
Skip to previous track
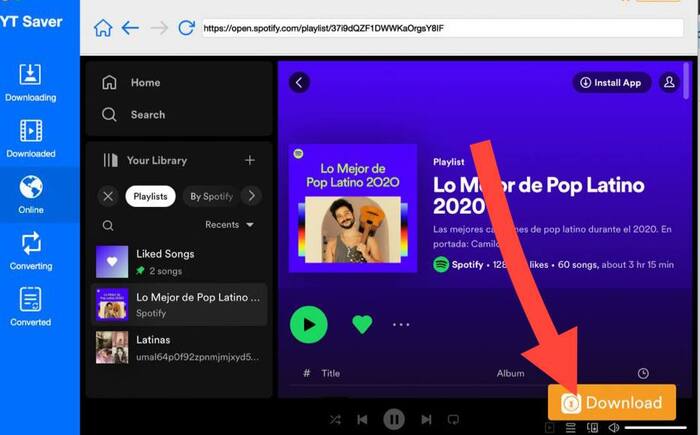(x=362, y=419)
